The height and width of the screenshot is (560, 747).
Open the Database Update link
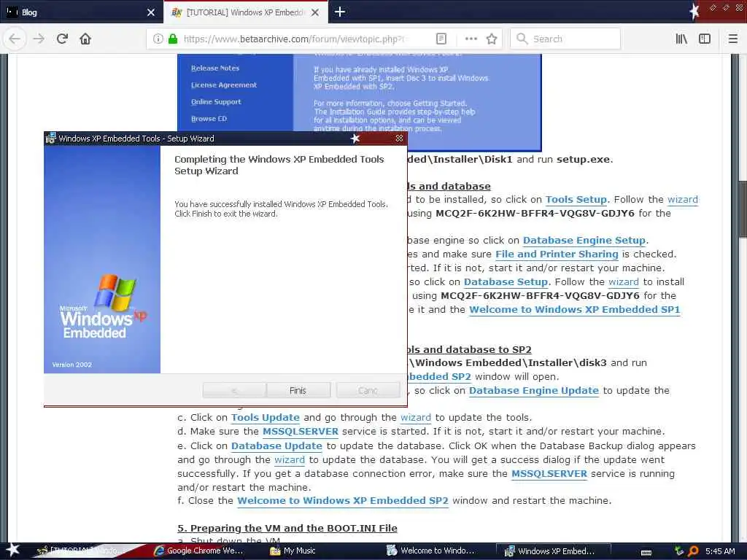(x=276, y=446)
